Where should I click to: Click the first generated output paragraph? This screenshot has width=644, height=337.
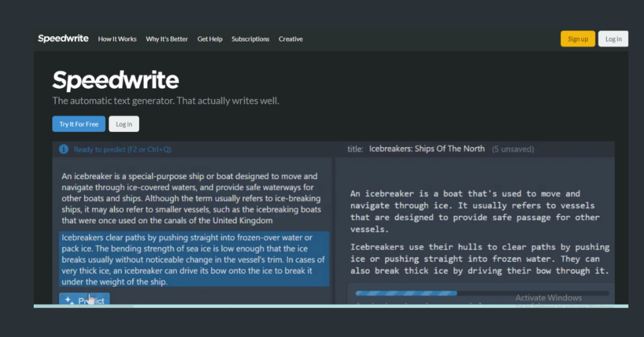click(x=475, y=211)
